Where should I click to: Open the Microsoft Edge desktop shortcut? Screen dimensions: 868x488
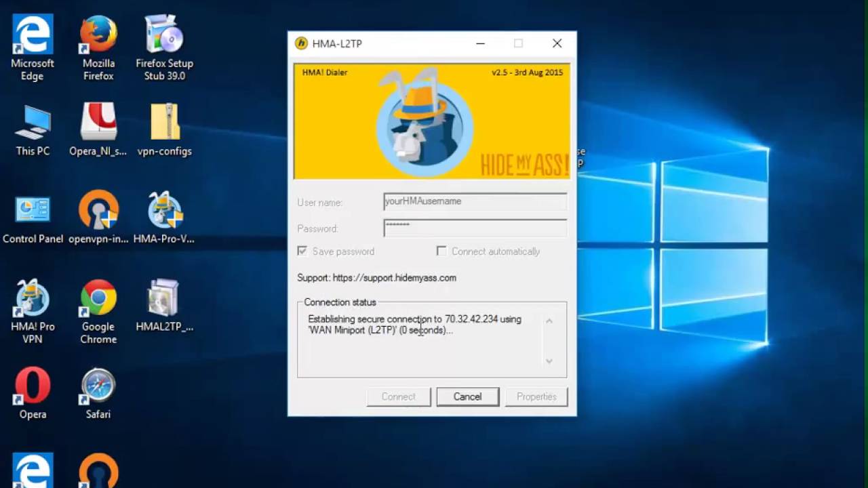pos(32,47)
